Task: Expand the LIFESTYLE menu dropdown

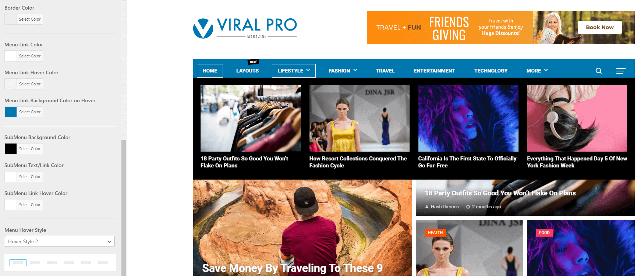Action: pyautogui.click(x=294, y=71)
